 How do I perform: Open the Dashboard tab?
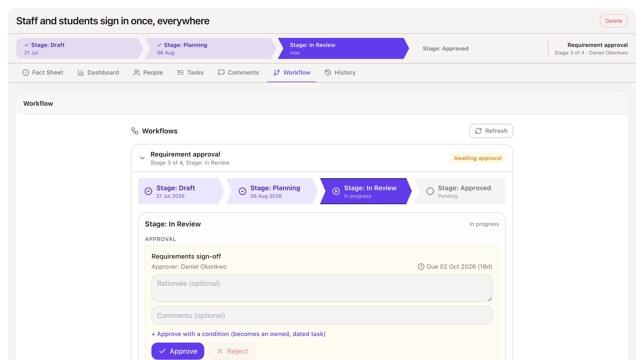(98, 73)
